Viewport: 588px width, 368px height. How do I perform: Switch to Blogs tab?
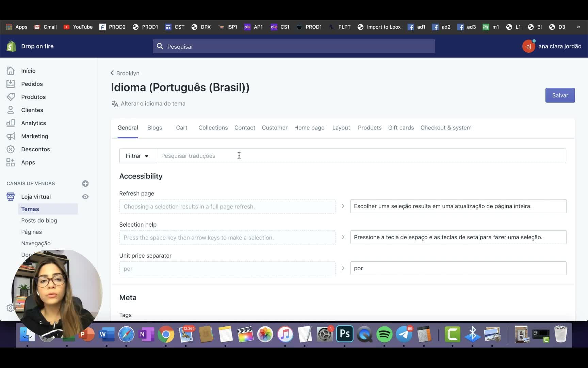[154, 128]
